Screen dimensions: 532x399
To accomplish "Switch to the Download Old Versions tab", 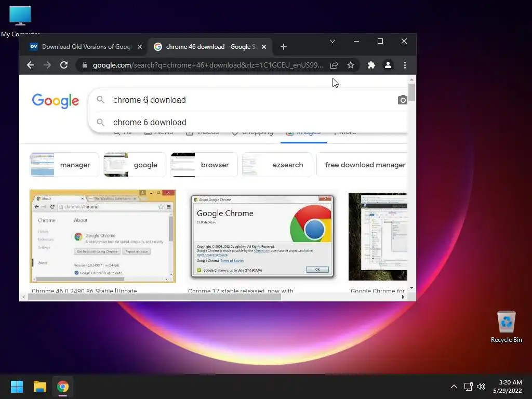I will [x=84, y=47].
